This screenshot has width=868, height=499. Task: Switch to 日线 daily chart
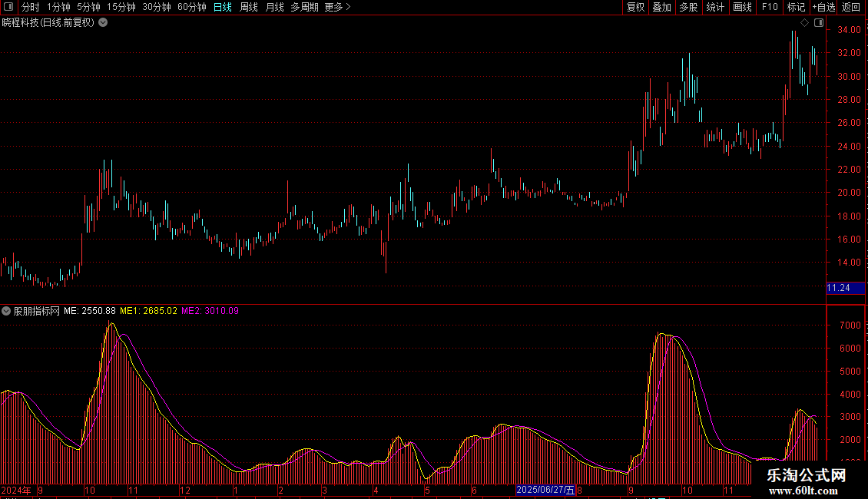click(223, 7)
